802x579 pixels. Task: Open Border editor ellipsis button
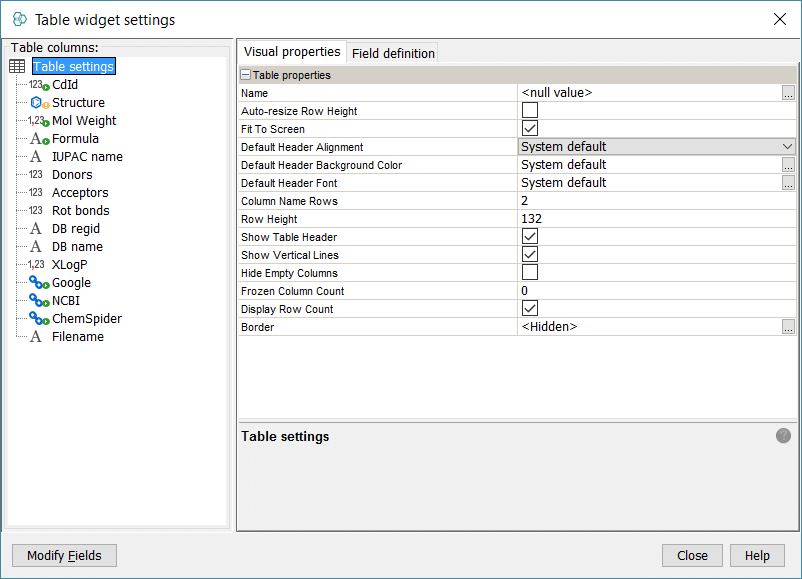point(788,327)
